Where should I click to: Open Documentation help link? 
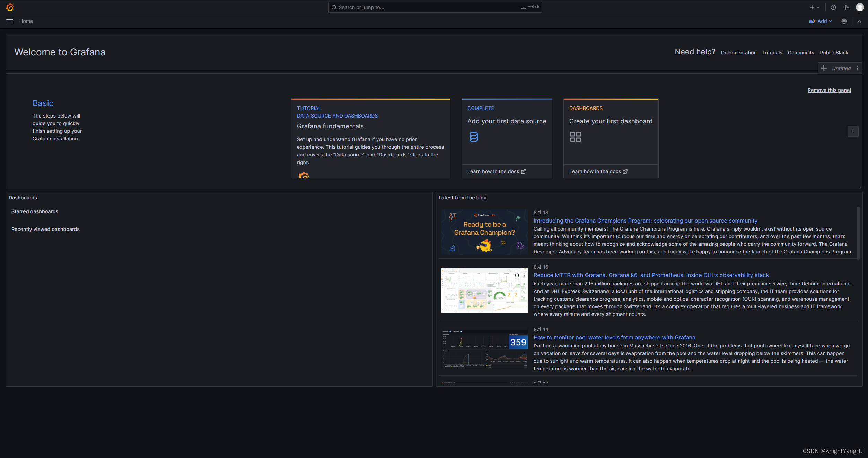click(x=739, y=53)
